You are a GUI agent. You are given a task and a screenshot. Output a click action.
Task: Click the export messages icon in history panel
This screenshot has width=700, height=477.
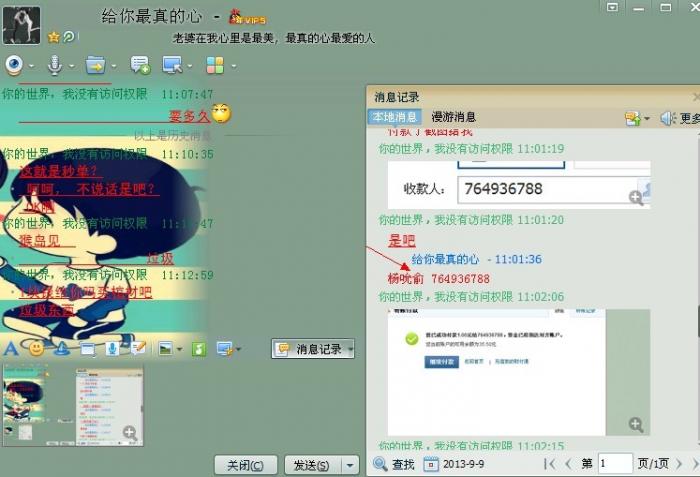[x=633, y=118]
